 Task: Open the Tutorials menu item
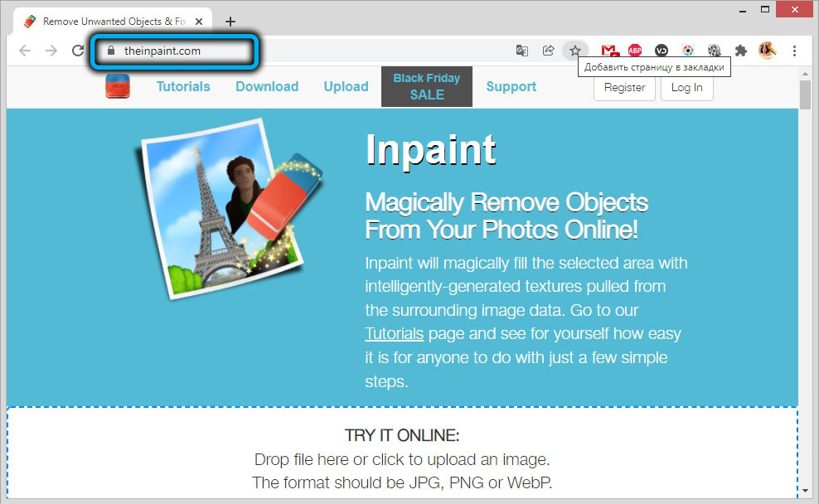pyautogui.click(x=183, y=87)
